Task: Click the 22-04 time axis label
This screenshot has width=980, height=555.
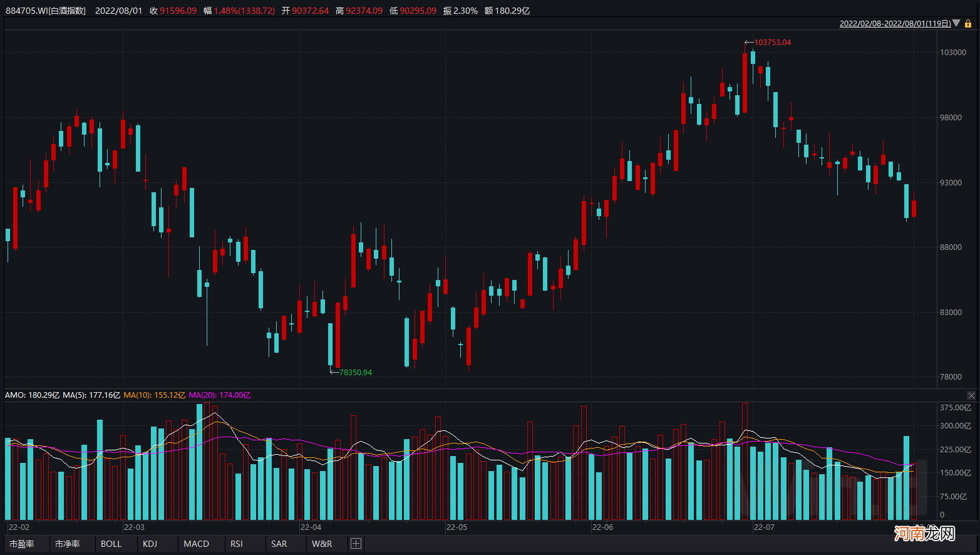Action: 311,527
